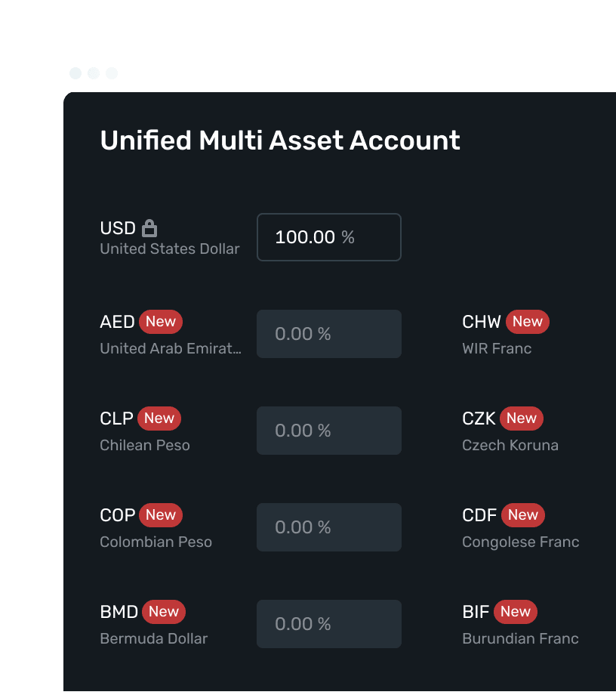The width and height of the screenshot is (616, 695).
Task: Click the Unified Multi Asset Account title
Action: click(x=280, y=141)
